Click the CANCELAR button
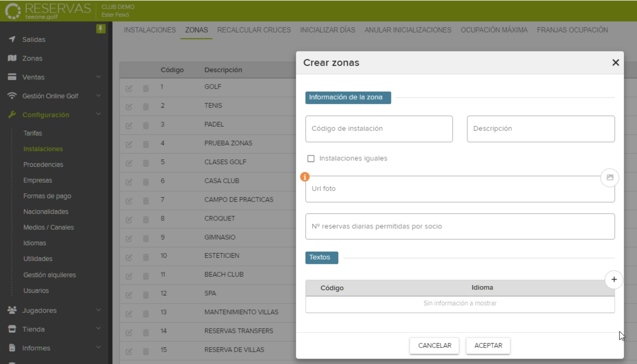 click(435, 345)
